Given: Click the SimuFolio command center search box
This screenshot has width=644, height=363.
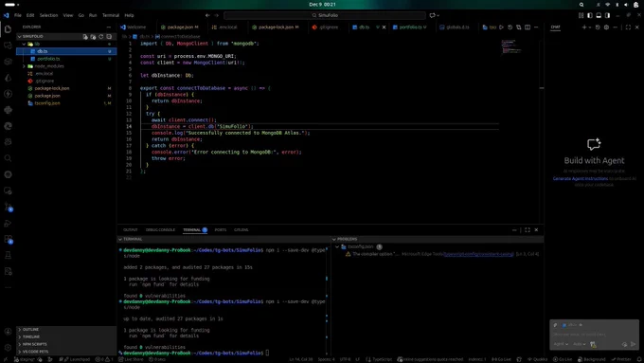Looking at the screenshot, I should [325, 15].
